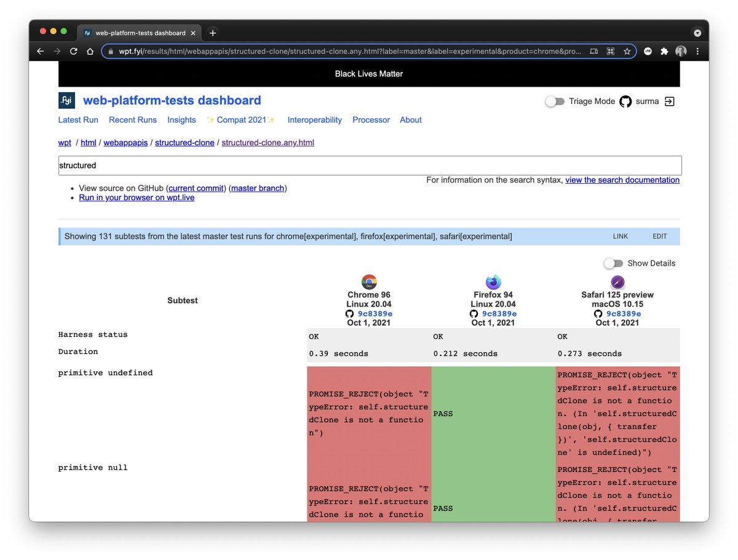Image resolution: width=738 pixels, height=560 pixels.
Task: Toggle Triage Mode switch
Action: click(555, 101)
